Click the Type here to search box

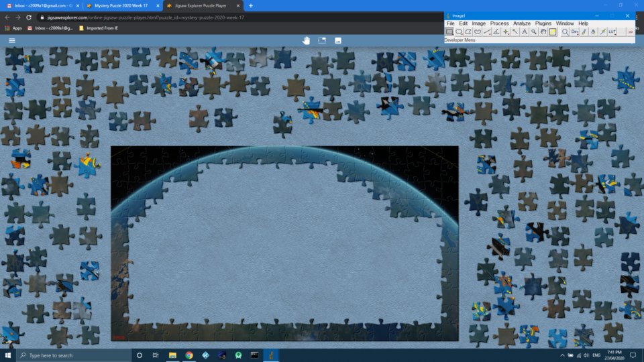[74, 355]
